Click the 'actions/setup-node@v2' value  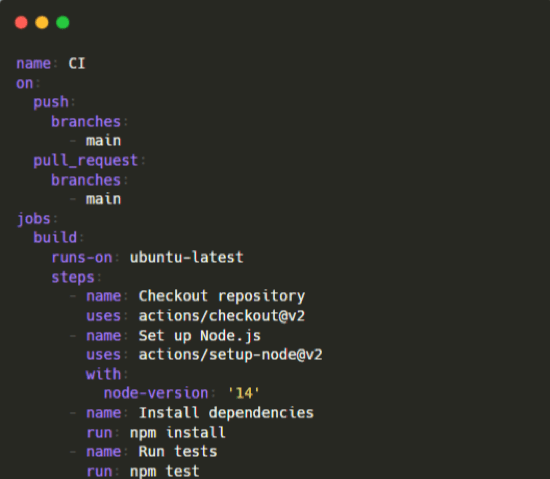click(230, 355)
